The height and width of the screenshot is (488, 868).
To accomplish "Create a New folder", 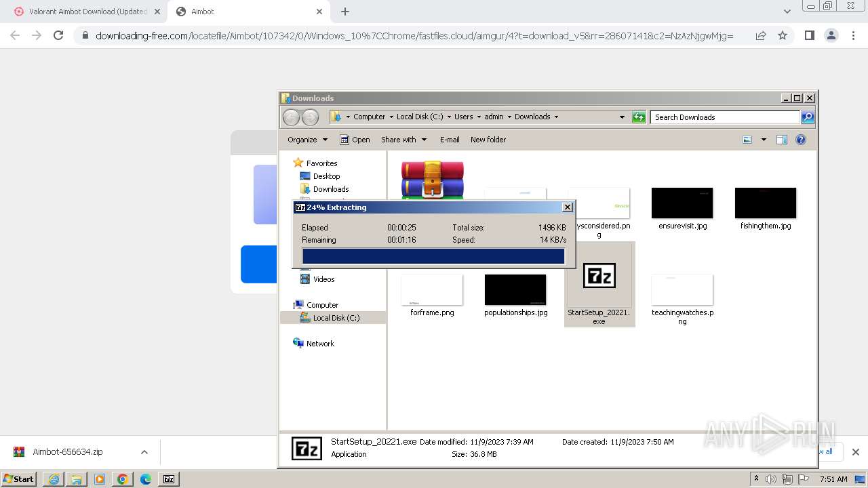I will 488,140.
